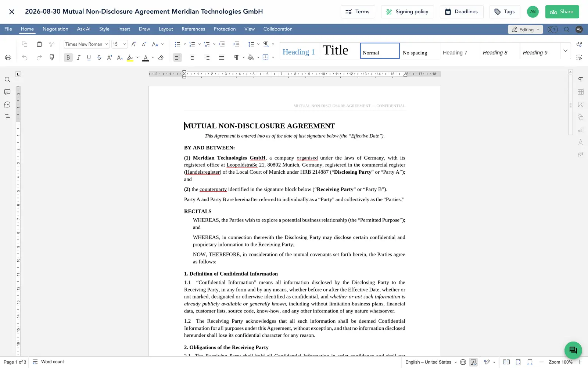This screenshot has width=588, height=368.
Task: Decrease paragraph indent
Action: coord(222,44)
